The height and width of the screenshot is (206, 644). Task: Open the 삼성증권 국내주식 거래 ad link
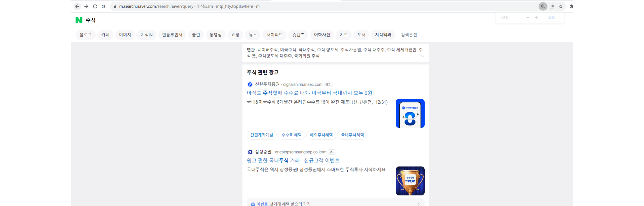293,160
